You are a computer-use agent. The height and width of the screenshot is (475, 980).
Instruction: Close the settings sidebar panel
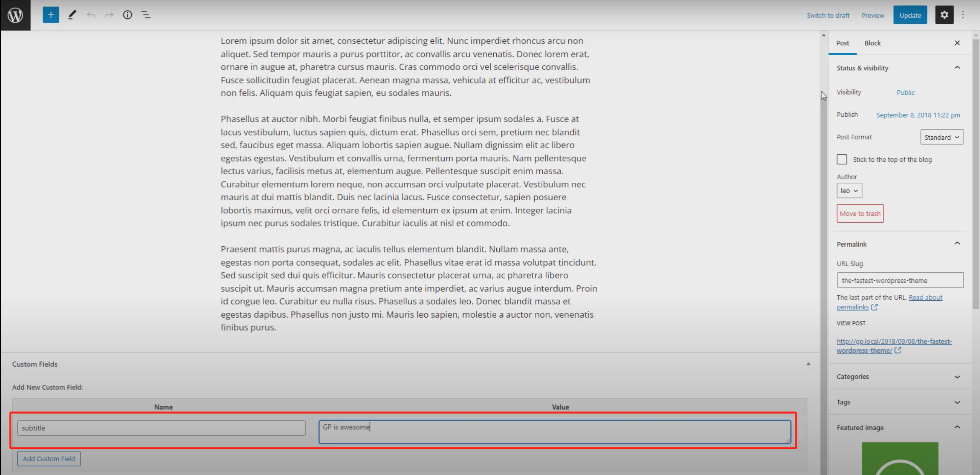click(x=957, y=43)
